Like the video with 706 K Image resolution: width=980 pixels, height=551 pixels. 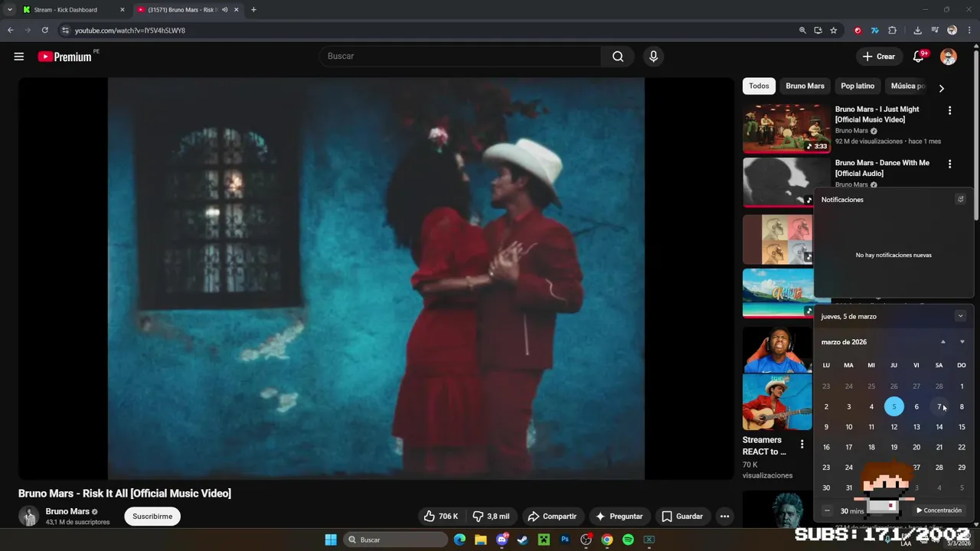440,517
